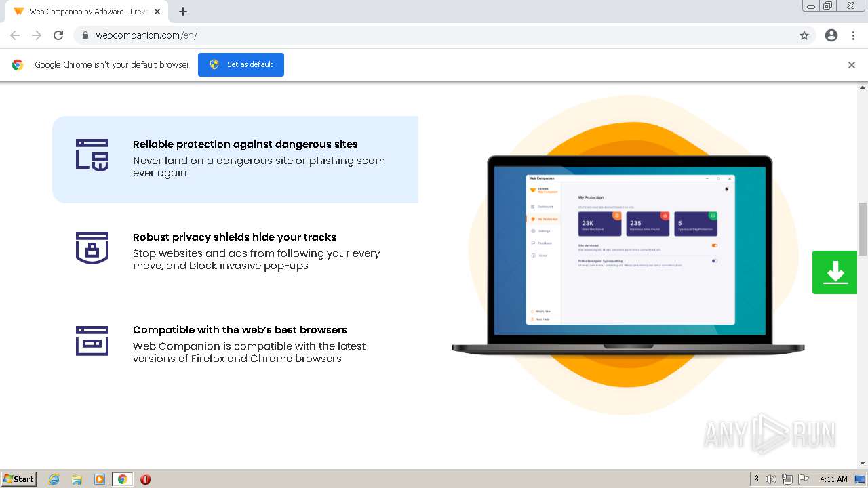Click the volume speaker tray icon

point(771,479)
